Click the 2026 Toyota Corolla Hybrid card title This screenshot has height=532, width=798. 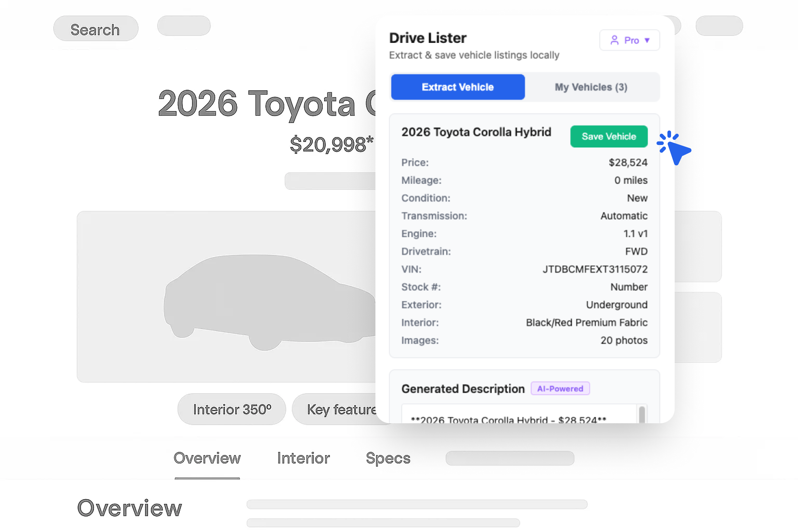coord(476,132)
